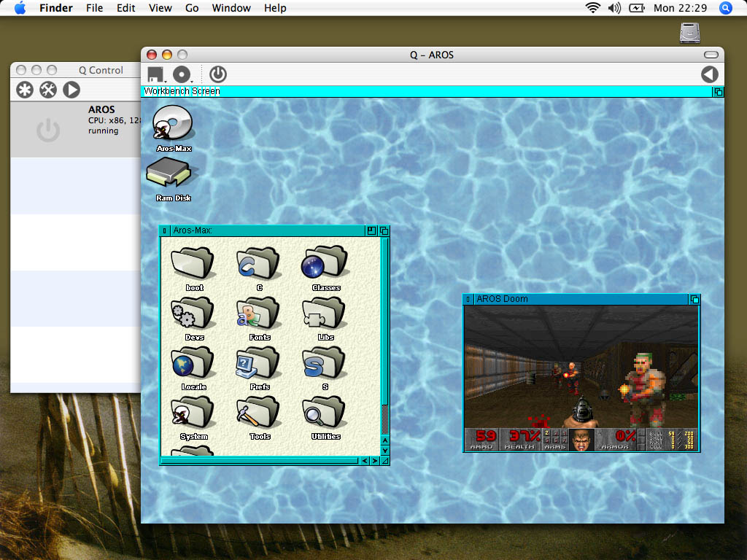Open the C folder
This screenshot has width=747, height=560.
tap(258, 268)
